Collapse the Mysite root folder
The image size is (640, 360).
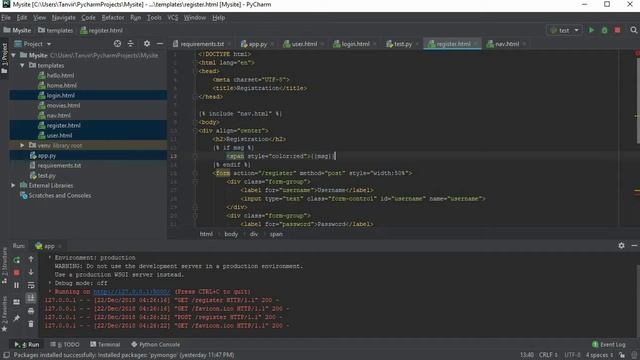coord(13,55)
